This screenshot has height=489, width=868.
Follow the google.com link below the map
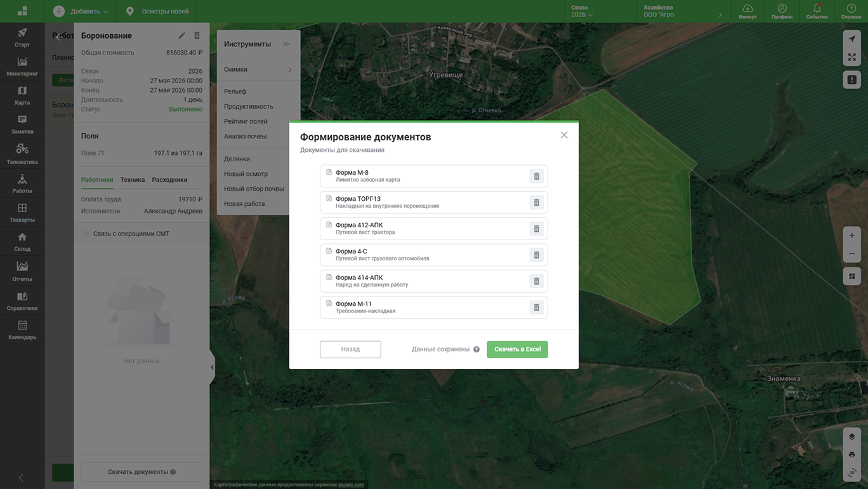pyautogui.click(x=351, y=485)
